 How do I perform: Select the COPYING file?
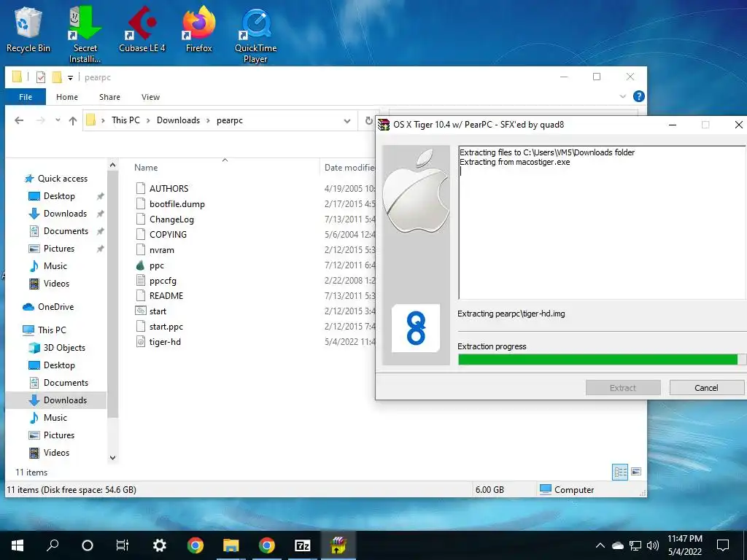pos(168,234)
